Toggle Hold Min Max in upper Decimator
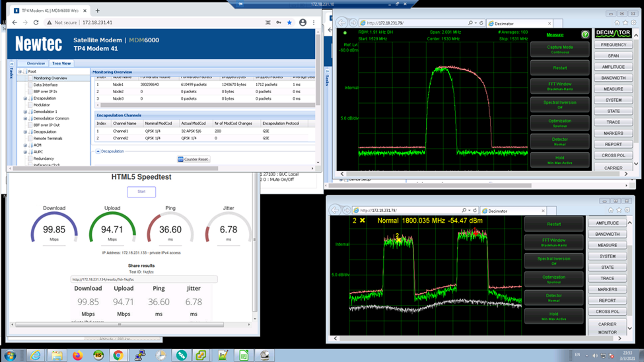The width and height of the screenshot is (644, 362). 560,160
